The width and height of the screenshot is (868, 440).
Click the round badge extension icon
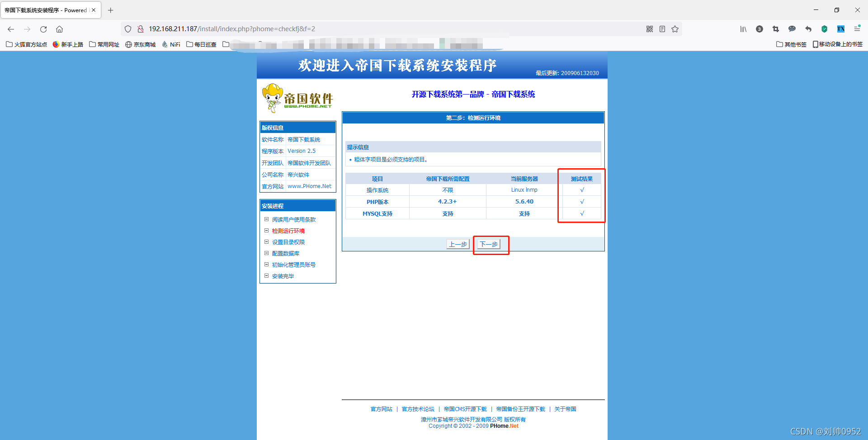(x=759, y=29)
